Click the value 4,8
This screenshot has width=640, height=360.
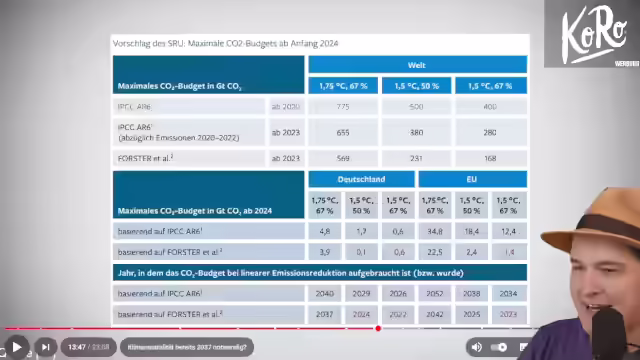tap(324, 231)
